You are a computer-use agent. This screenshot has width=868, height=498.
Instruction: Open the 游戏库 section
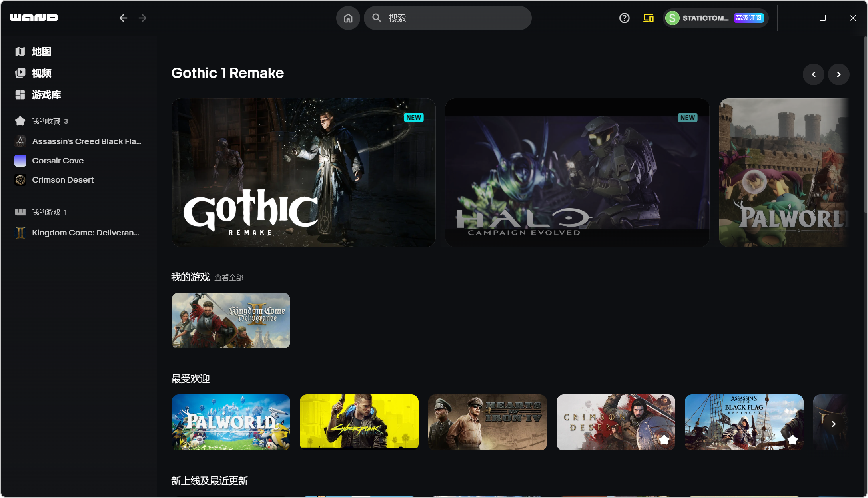coord(46,95)
